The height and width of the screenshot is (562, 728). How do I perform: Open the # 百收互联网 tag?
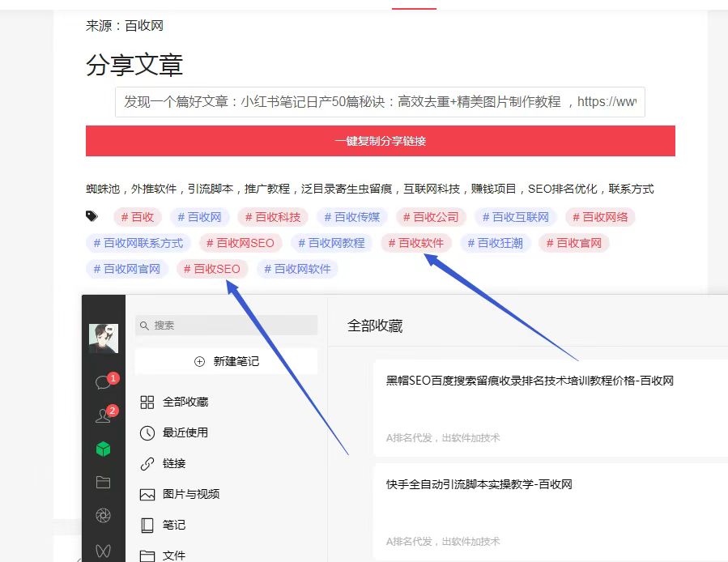coord(516,217)
